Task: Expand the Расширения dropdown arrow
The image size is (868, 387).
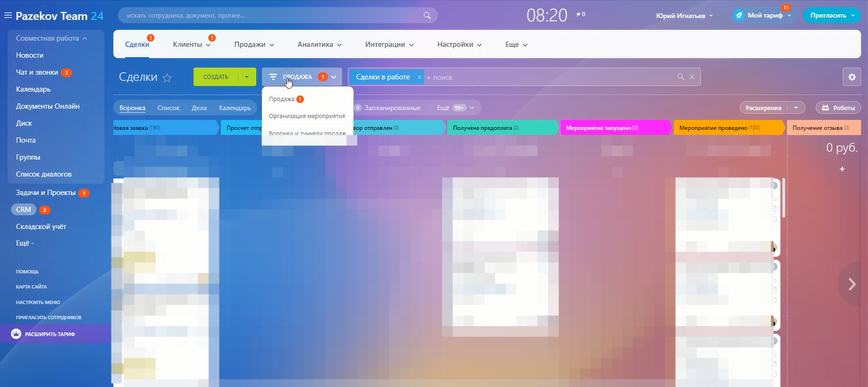Action: pyautogui.click(x=796, y=108)
